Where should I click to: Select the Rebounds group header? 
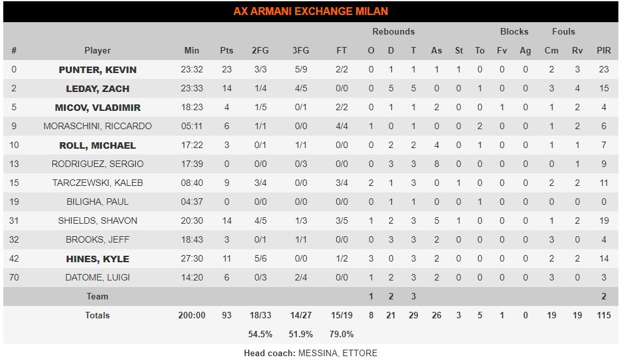tap(393, 31)
